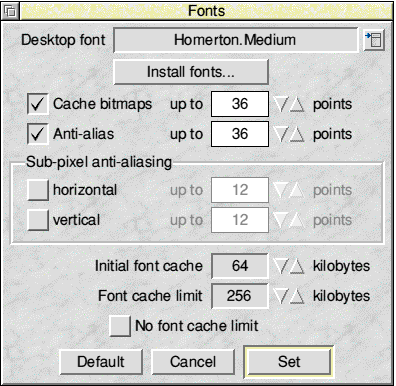
Task: Decrease Initial font cache kilobytes
Action: coord(281,266)
